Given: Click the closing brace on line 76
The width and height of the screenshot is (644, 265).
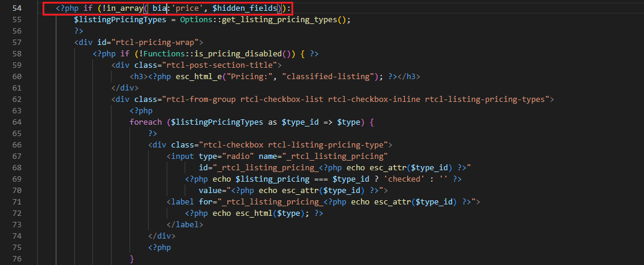Looking at the screenshot, I should pos(132,259).
